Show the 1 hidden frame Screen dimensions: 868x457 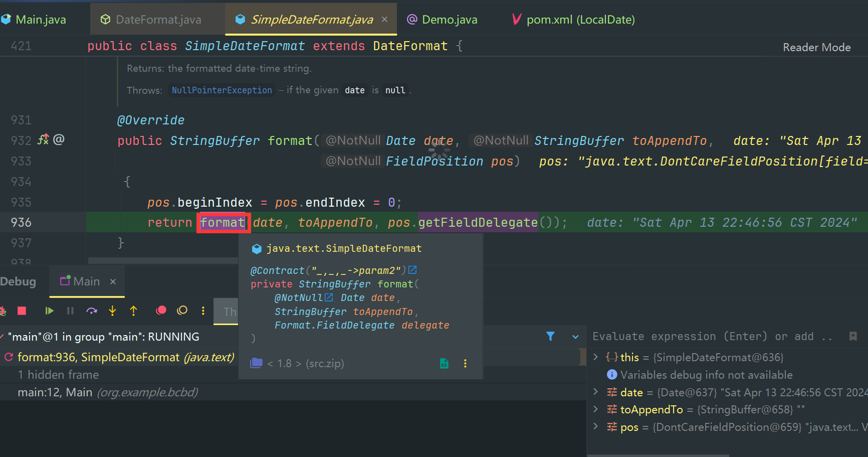tap(58, 375)
